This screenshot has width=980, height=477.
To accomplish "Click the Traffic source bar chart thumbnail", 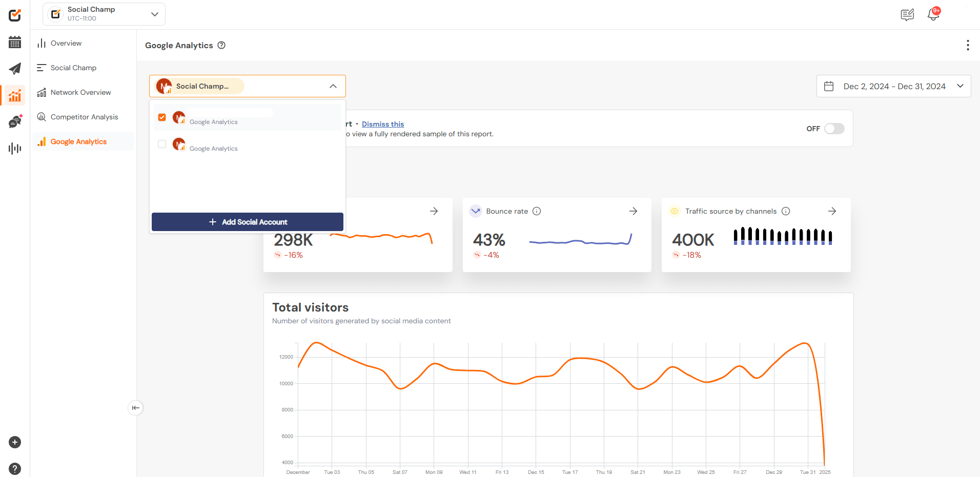I will click(783, 236).
